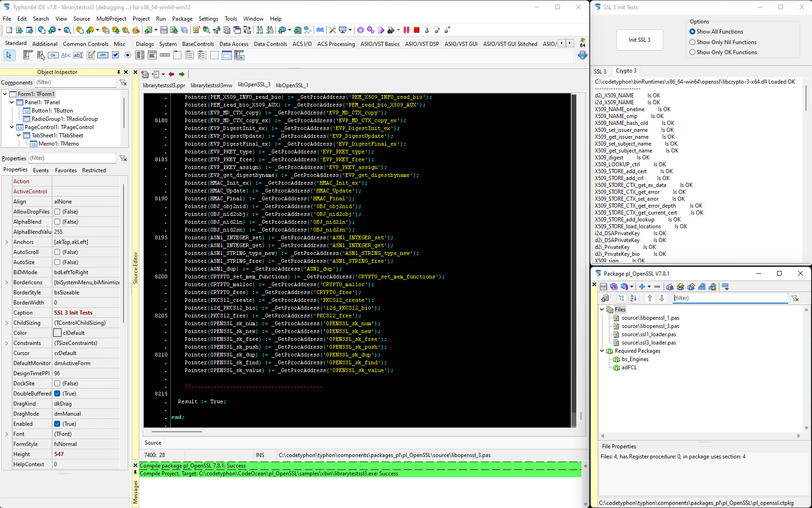
Task: Clear the filter in Package window
Action: [x=795, y=299]
